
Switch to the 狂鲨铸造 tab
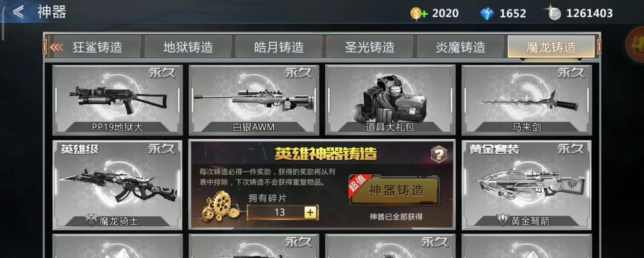tap(97, 47)
